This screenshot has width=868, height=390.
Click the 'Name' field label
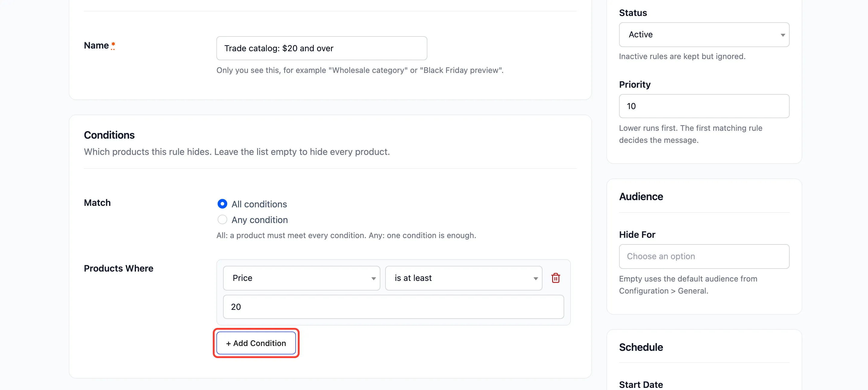click(x=96, y=45)
